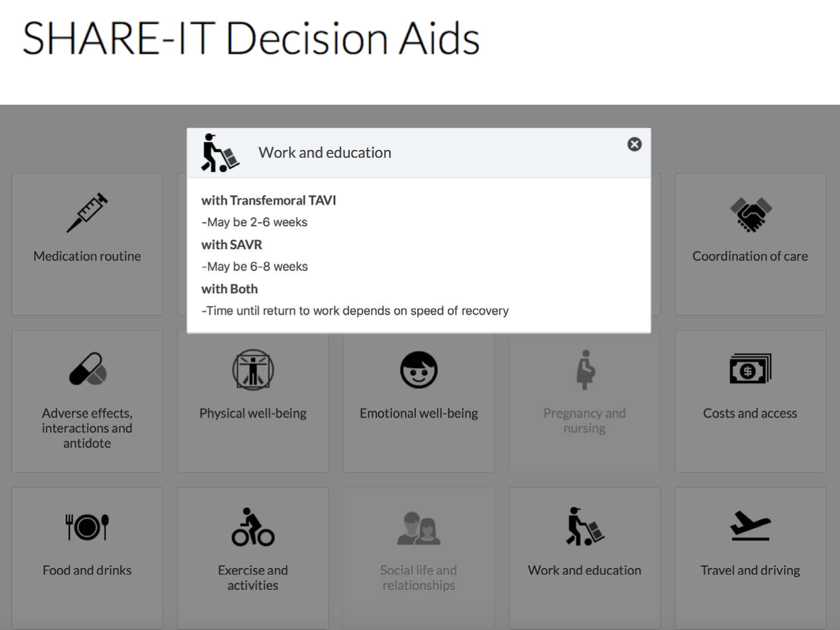The height and width of the screenshot is (630, 840).
Task: Select the pill Adverse effects icon
Action: [x=87, y=370]
